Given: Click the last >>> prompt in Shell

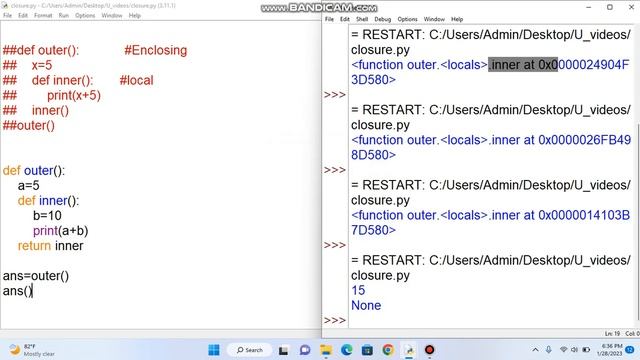Looking at the screenshot, I should click(335, 320).
